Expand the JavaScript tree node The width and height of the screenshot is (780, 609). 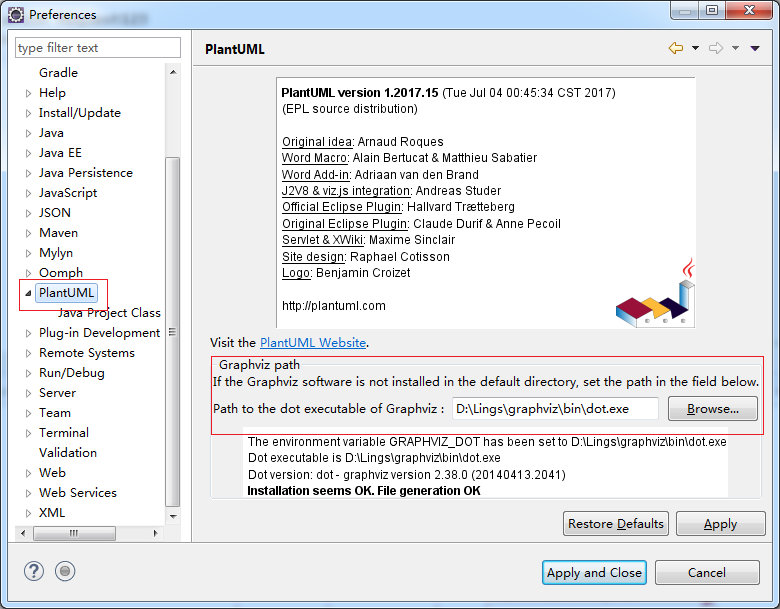click(28, 193)
